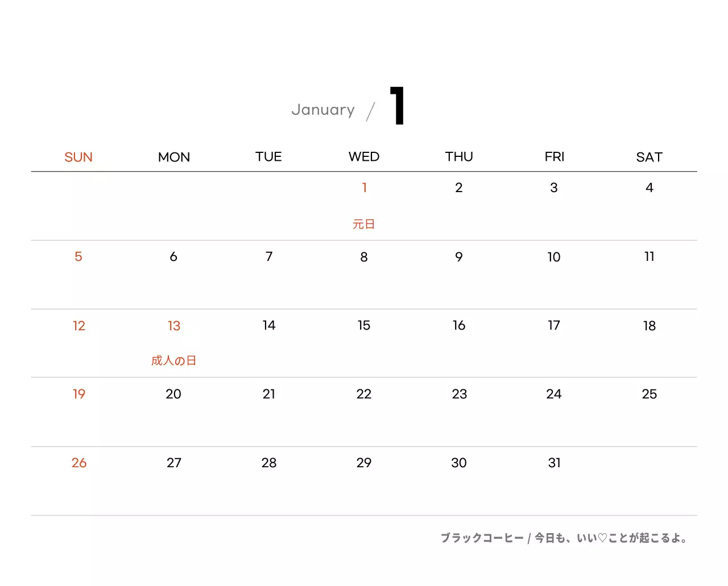This screenshot has height=586, width=728.
Task: Click the heart symbol in footer
Action: pyautogui.click(x=602, y=538)
